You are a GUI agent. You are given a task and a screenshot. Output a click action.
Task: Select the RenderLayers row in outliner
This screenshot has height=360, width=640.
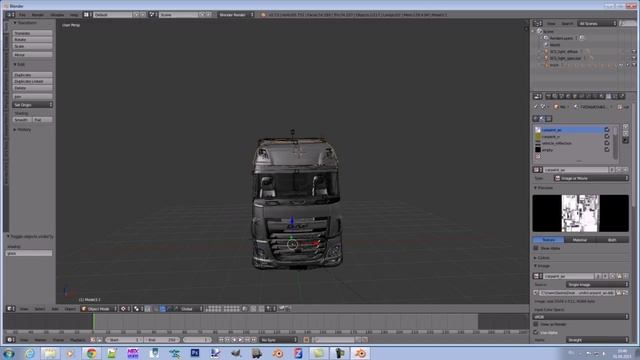click(561, 38)
